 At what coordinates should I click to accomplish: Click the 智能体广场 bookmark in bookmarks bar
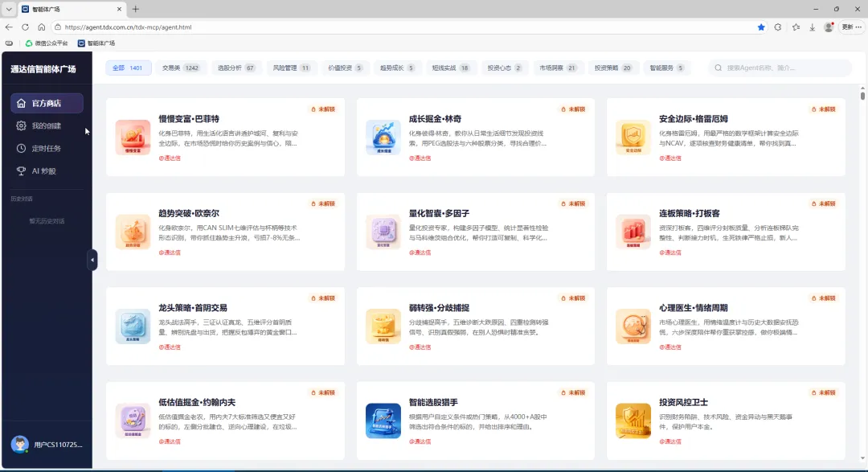click(96, 43)
